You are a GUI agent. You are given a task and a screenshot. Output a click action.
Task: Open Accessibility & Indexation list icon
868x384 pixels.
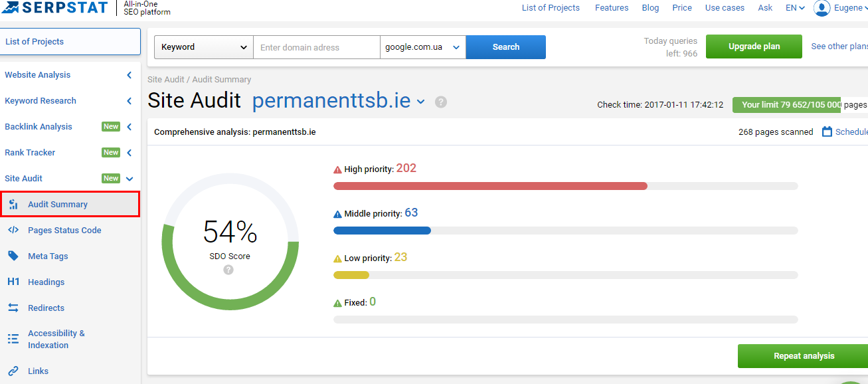(13, 339)
